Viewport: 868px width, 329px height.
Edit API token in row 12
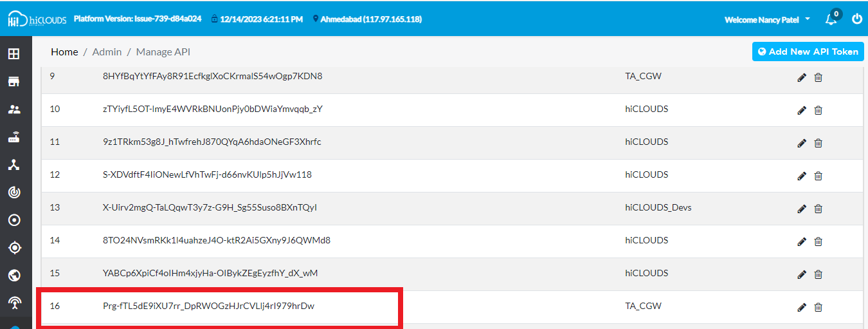coord(802,176)
